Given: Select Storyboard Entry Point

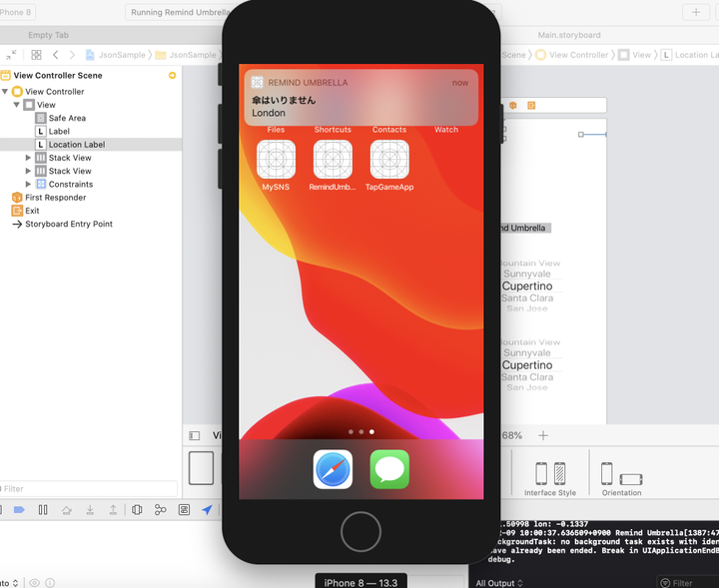Looking at the screenshot, I should pyautogui.click(x=68, y=224).
